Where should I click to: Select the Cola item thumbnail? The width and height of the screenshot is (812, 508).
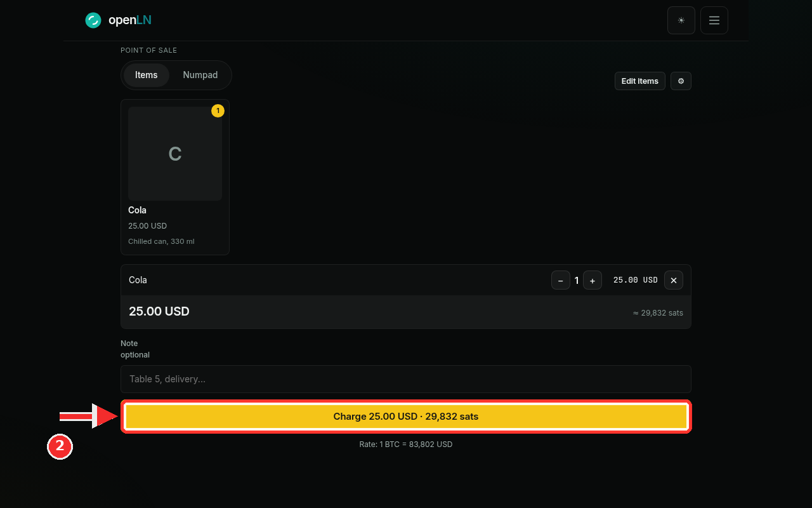(x=175, y=154)
